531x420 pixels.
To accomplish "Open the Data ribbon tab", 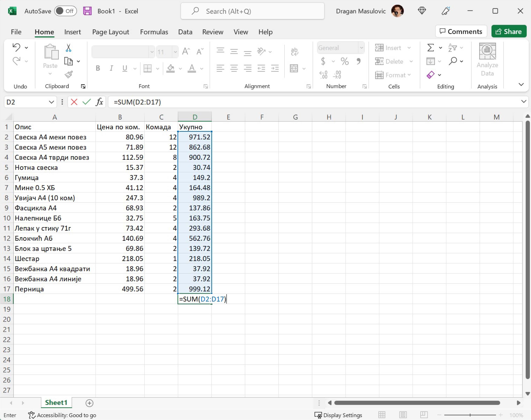I will [185, 32].
